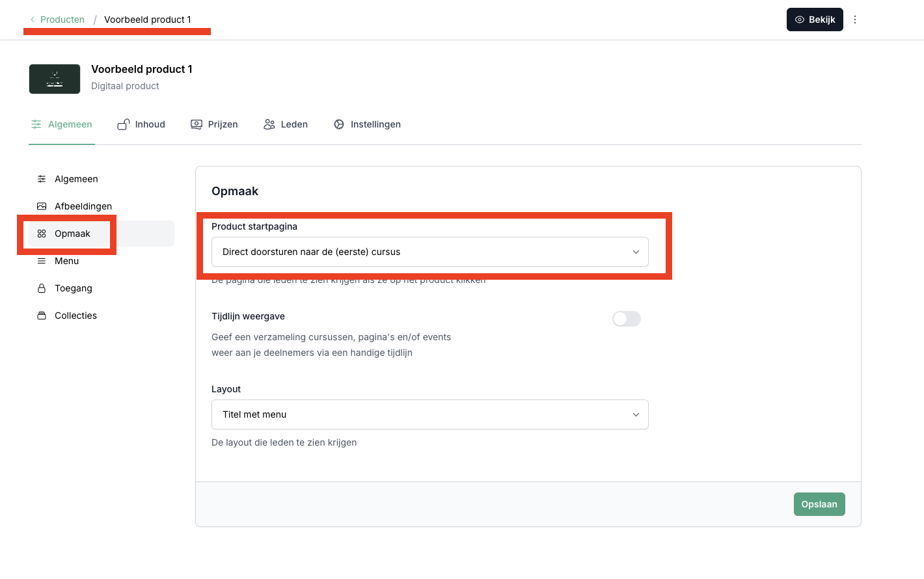Open the Prijzen tab

tap(214, 124)
